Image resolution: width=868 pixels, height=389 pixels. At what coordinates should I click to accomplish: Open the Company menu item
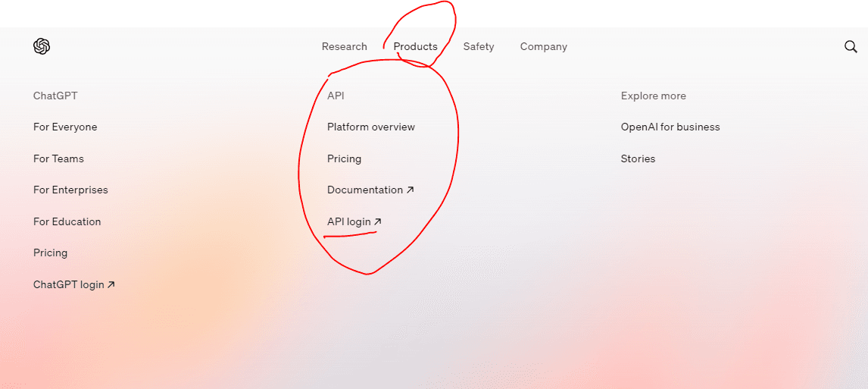click(543, 46)
